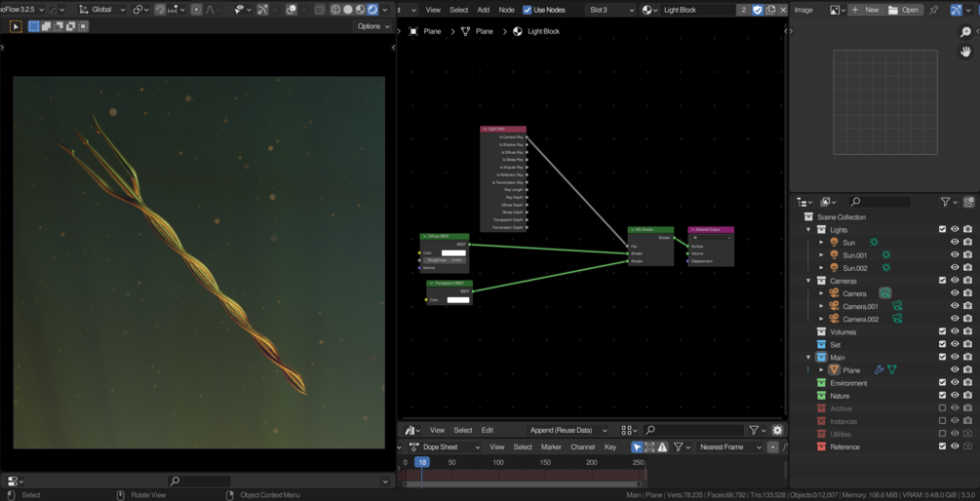
Task: Switch to rendered viewport shading
Action: 372,10
